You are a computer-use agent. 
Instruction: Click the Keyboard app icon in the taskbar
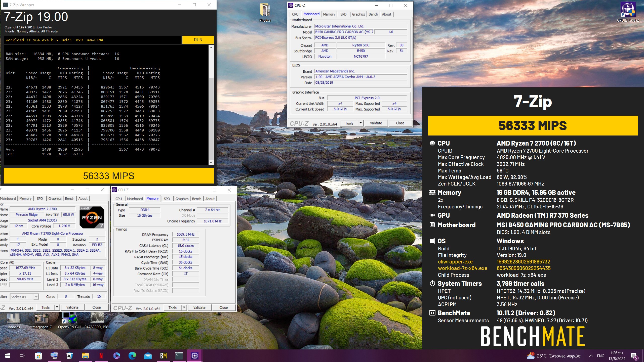pyautogui.click(x=54, y=356)
